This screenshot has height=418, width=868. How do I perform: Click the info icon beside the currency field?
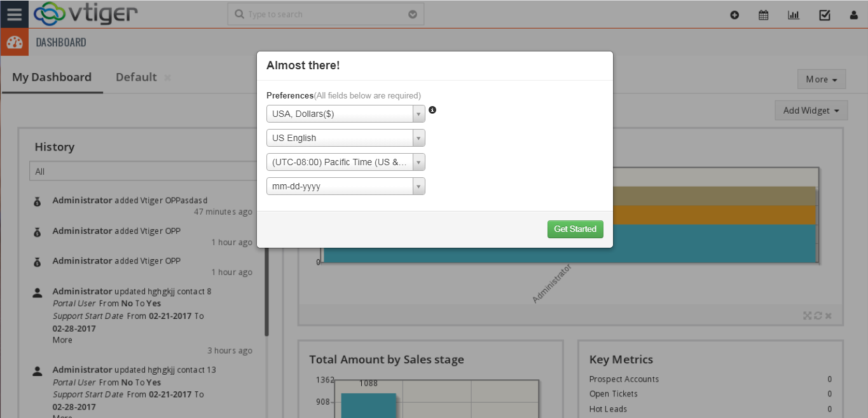(x=432, y=109)
